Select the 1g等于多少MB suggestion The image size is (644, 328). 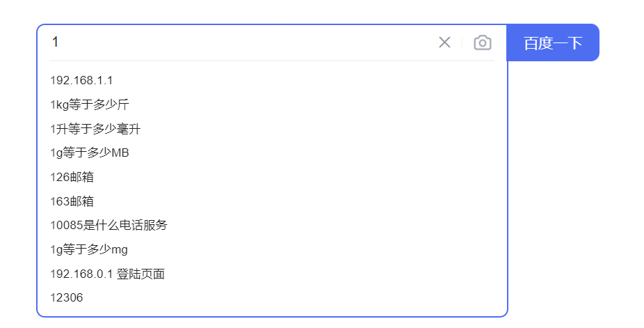pyautogui.click(x=89, y=153)
